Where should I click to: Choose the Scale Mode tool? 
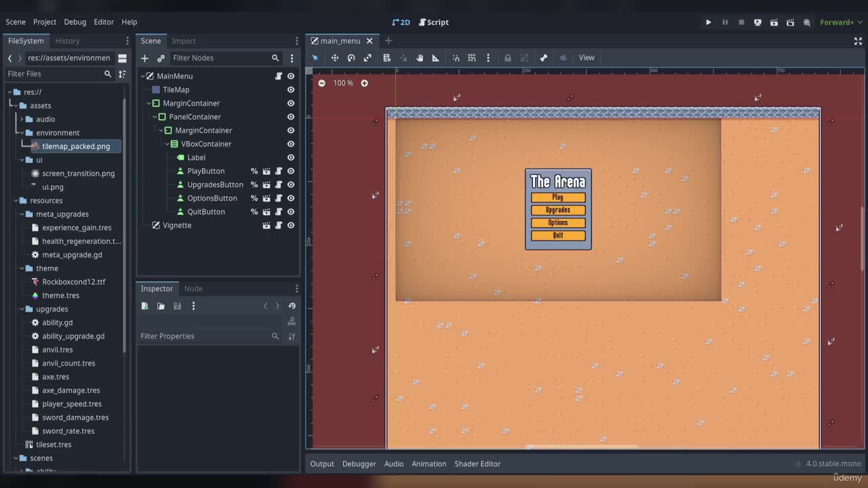click(368, 58)
